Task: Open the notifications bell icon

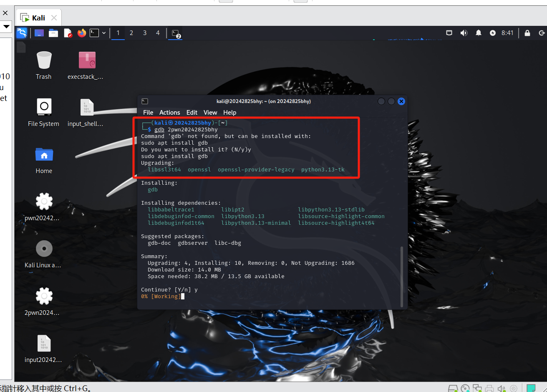Action: (479, 33)
